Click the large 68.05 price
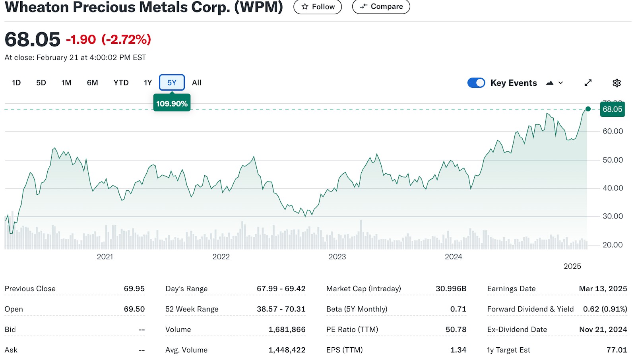Image resolution: width=636 pixels, height=364 pixels. coord(32,39)
